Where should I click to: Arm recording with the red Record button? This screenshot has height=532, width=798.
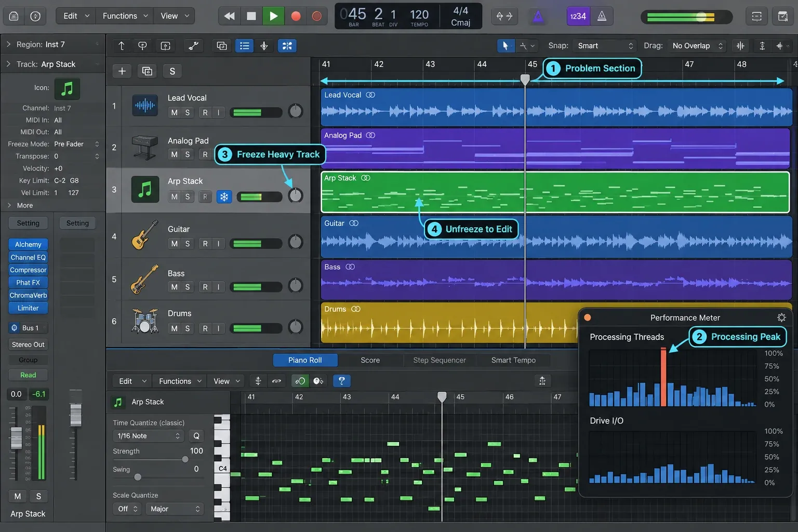(x=296, y=16)
